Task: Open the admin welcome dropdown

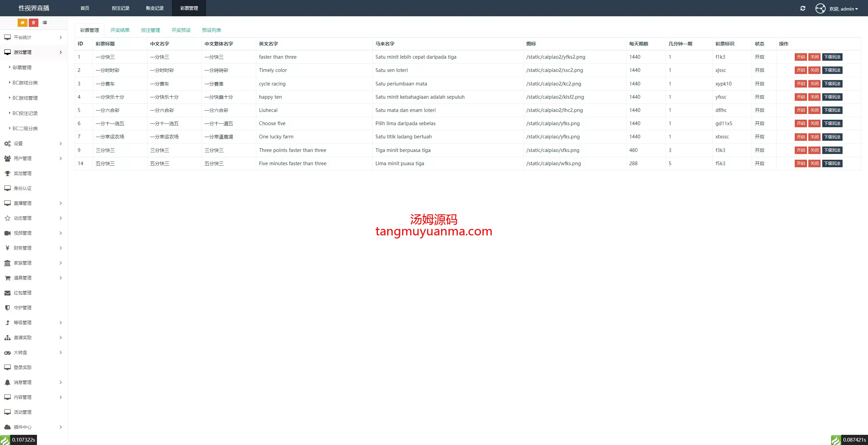Action: tap(844, 9)
